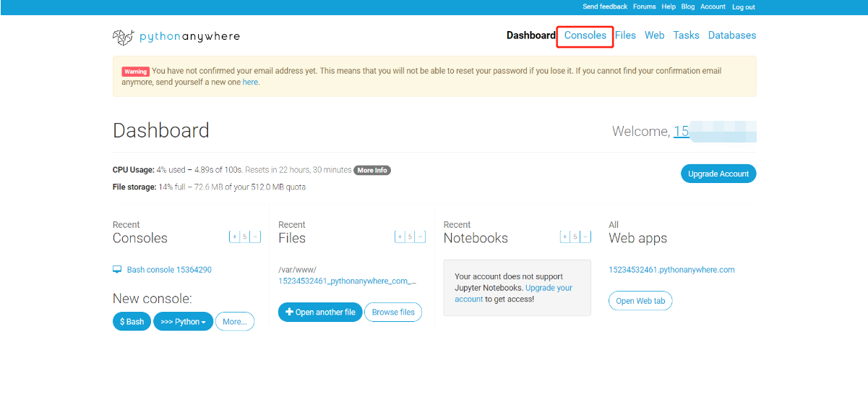Click the number 5 in Files counter
This screenshot has width=868, height=395.
[410, 237]
